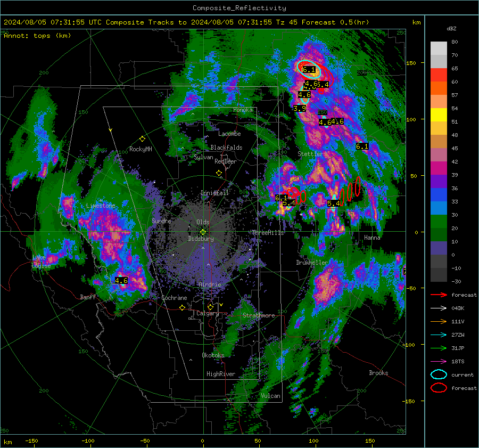The width and height of the screenshot is (479, 448).
Task: Click the cyan 'current' ellipse legend symbol
Action: (439, 374)
